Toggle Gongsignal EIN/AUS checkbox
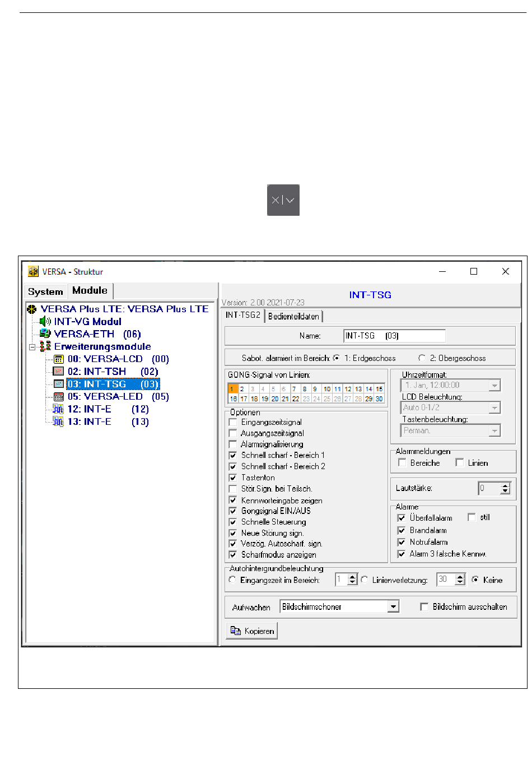Screen dimensions: 532x783 [233, 511]
